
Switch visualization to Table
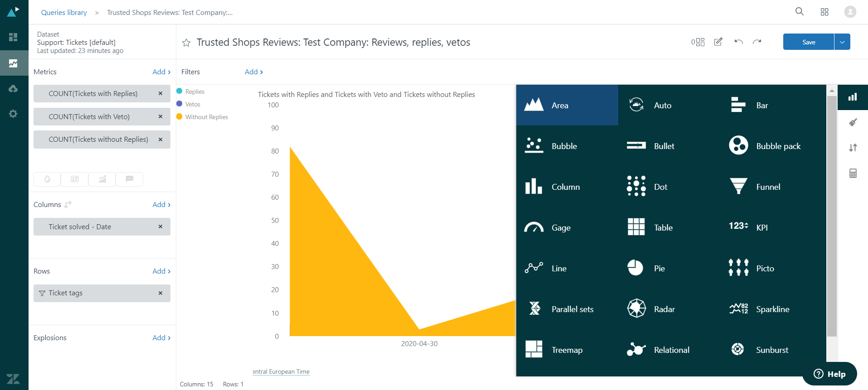[x=669, y=227]
